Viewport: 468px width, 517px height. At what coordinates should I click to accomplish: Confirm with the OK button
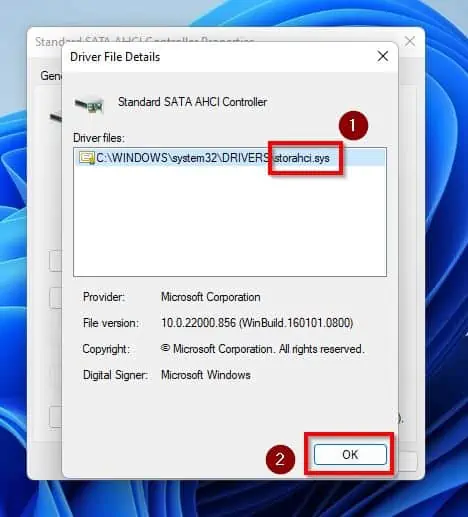[x=350, y=454]
